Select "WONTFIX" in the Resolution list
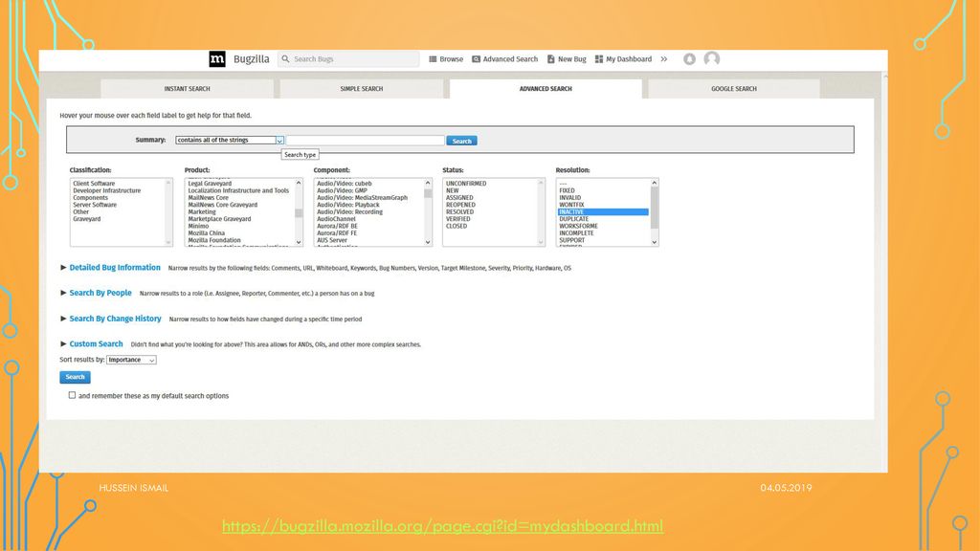980x551 pixels. [x=571, y=205]
